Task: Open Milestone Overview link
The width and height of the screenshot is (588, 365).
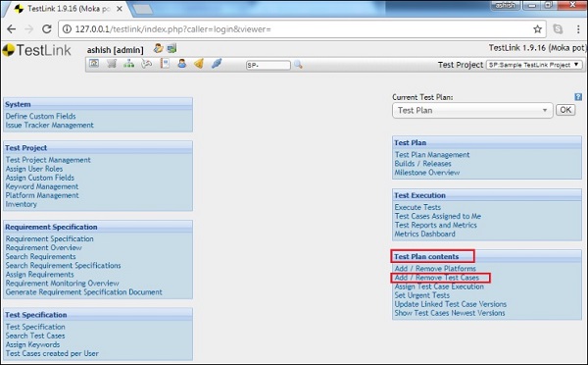Action: coord(427,173)
